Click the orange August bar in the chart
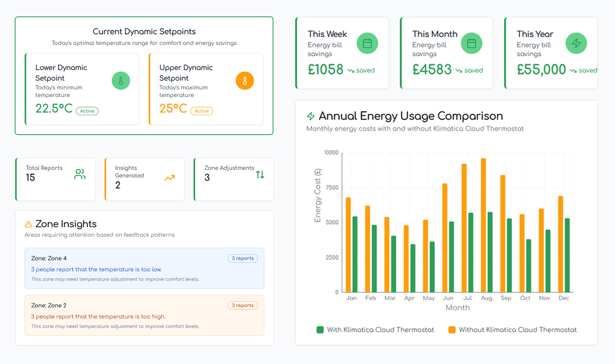This screenshot has width=615, height=364. tap(483, 225)
